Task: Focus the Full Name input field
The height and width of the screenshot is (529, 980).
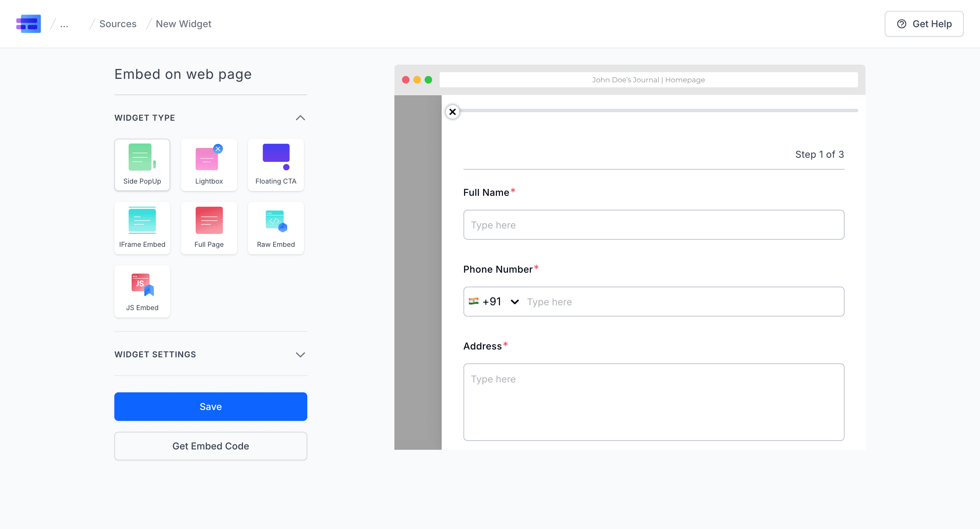Action: coord(654,225)
